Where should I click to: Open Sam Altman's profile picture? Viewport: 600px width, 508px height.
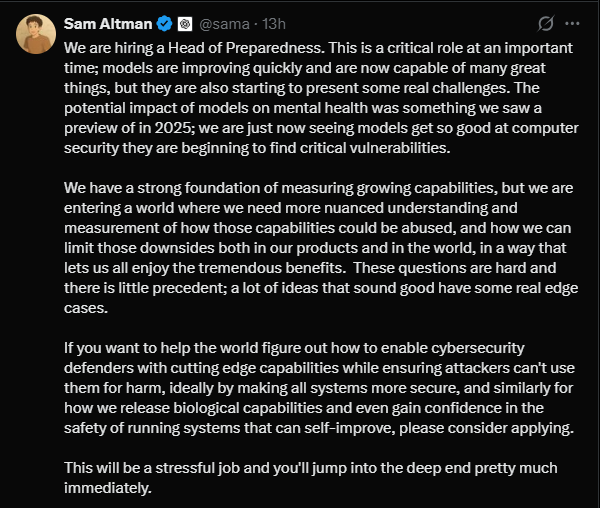(x=35, y=34)
